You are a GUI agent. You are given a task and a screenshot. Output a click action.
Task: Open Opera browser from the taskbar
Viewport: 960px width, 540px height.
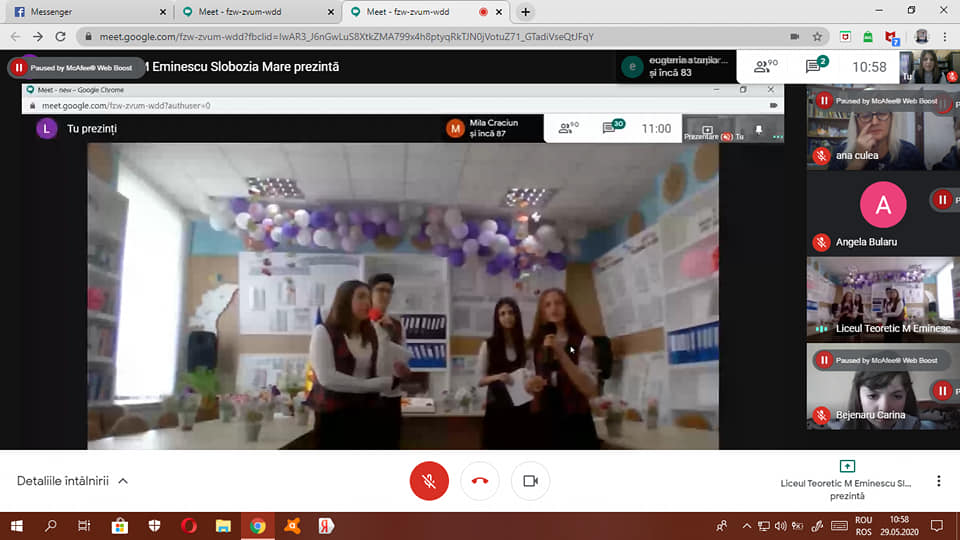coord(189,526)
